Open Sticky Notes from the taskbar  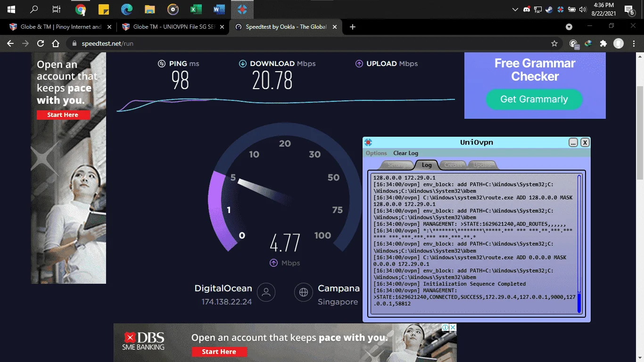[x=104, y=9]
